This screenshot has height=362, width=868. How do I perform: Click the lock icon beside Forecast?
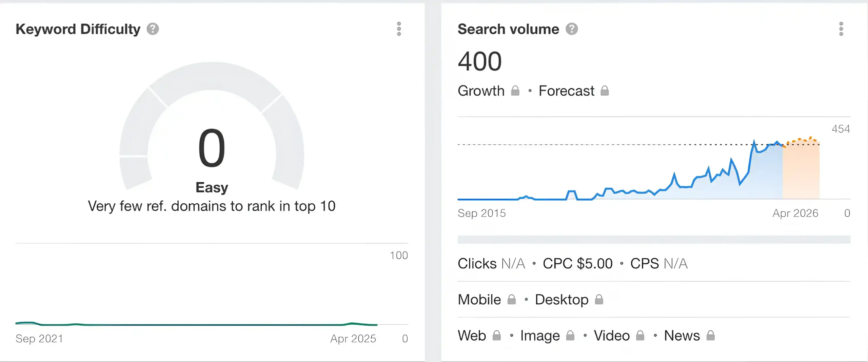click(605, 91)
